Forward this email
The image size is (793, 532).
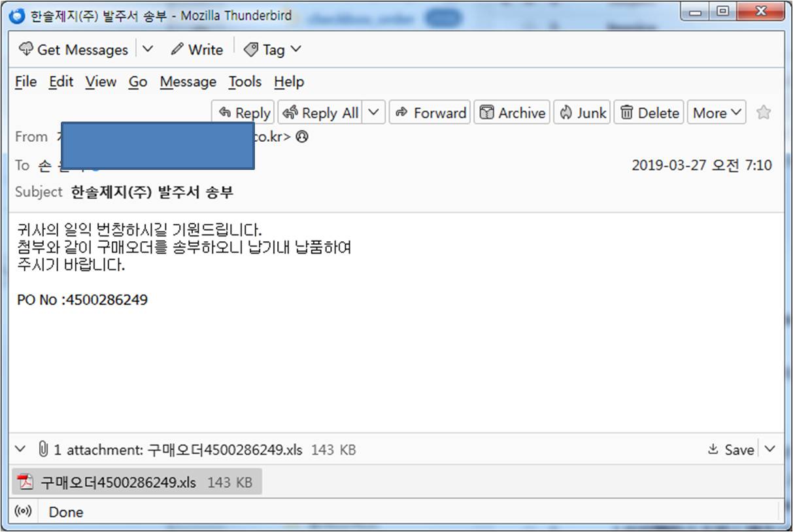[430, 113]
